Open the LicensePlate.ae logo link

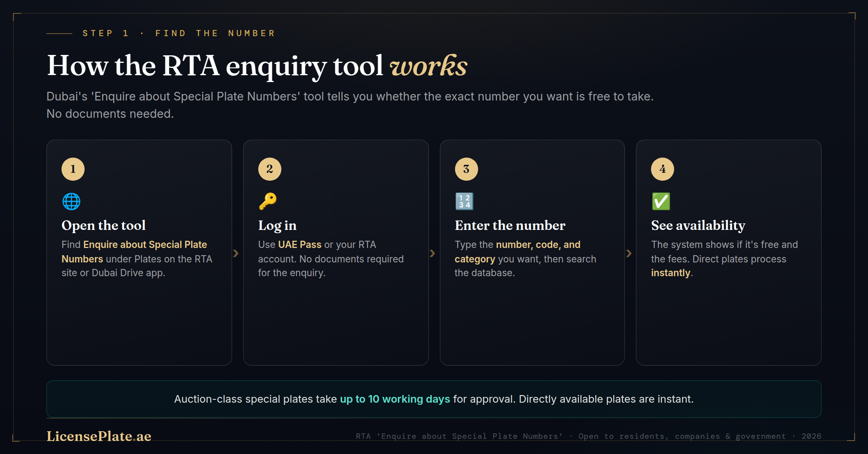click(99, 436)
